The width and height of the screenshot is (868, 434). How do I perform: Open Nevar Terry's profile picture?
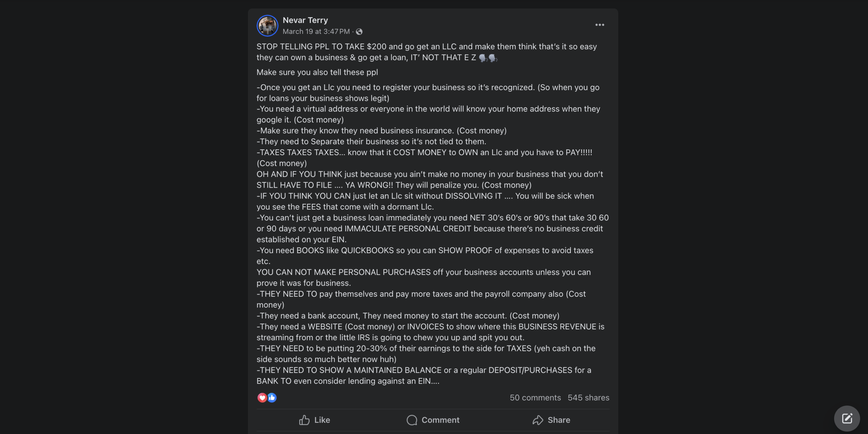267,25
